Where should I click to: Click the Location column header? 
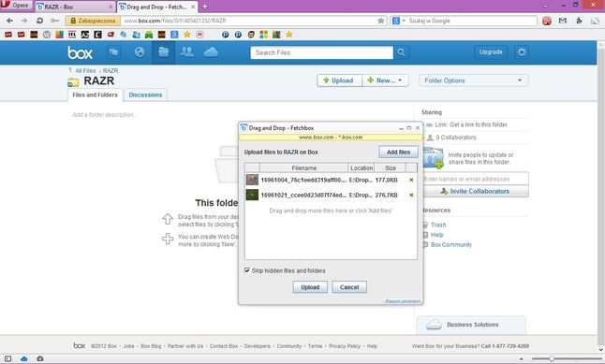point(362,168)
